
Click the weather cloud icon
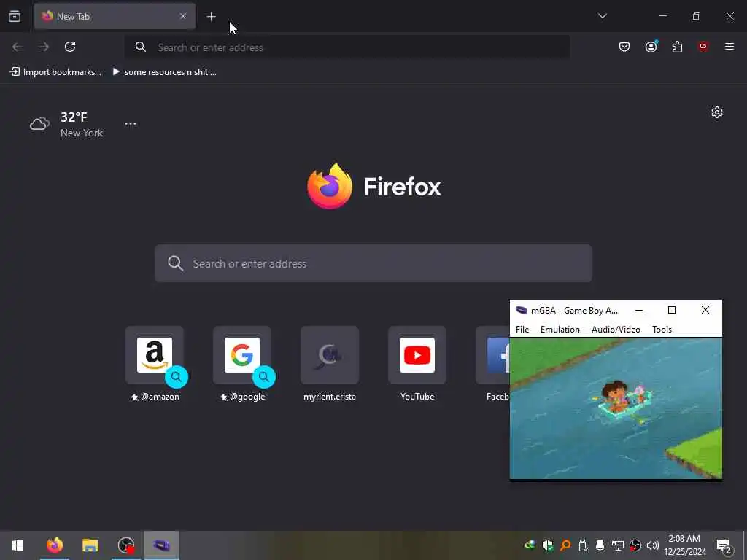pyautogui.click(x=39, y=124)
